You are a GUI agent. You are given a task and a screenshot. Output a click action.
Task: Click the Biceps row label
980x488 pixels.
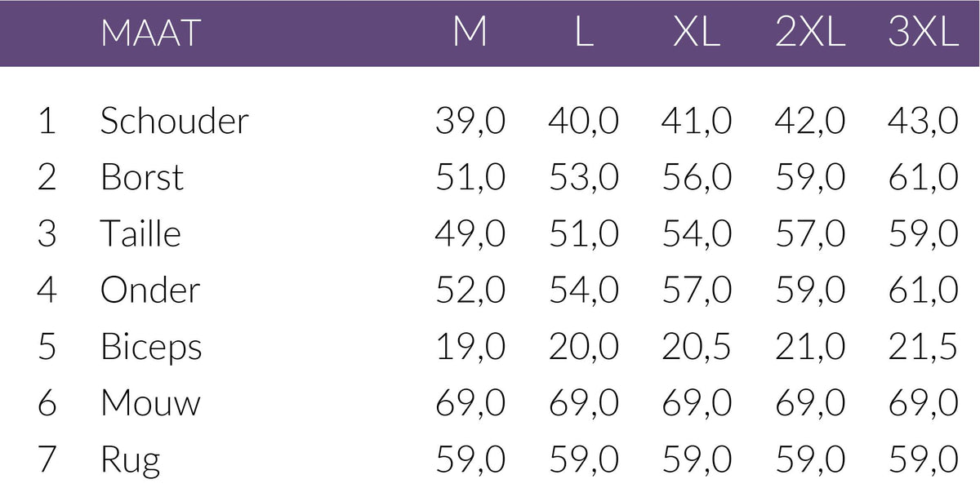(151, 348)
